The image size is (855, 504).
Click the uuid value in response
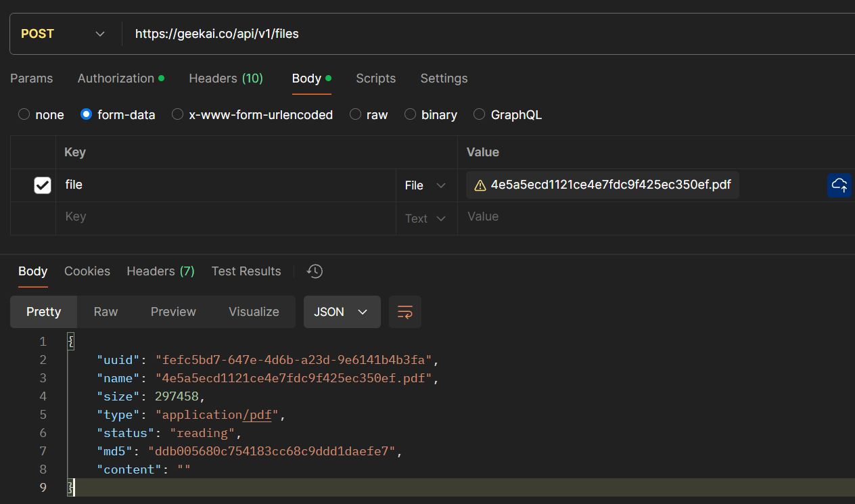294,359
